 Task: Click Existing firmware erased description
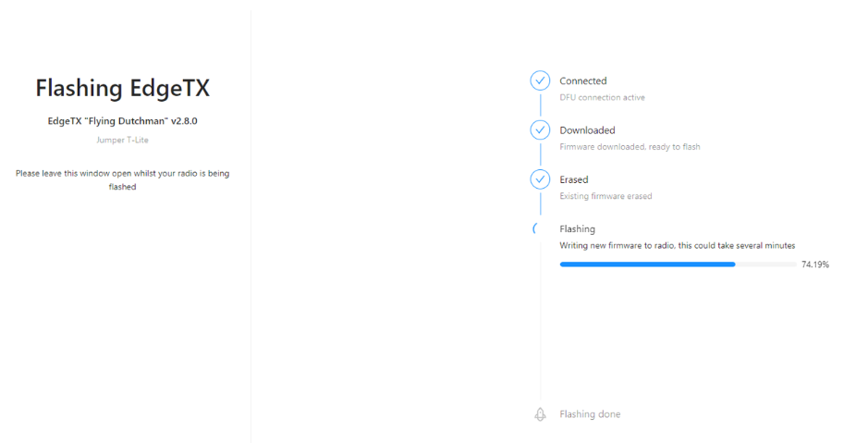(x=605, y=196)
